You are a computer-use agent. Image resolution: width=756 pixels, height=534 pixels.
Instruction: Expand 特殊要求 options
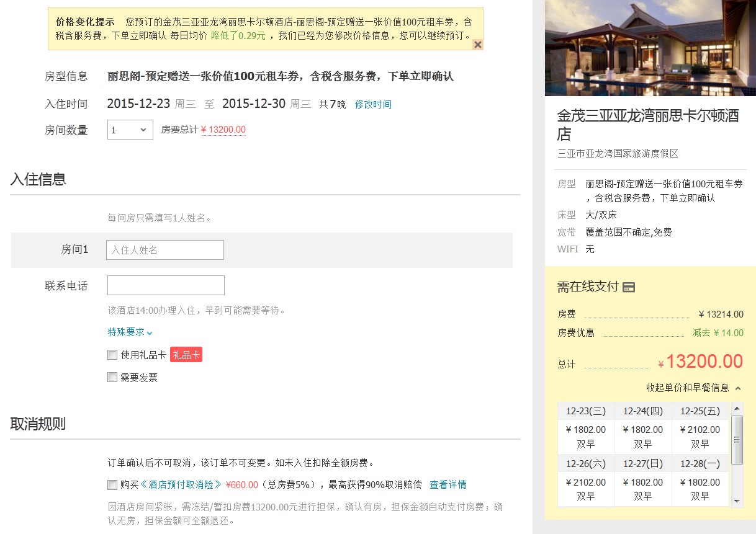pos(130,332)
